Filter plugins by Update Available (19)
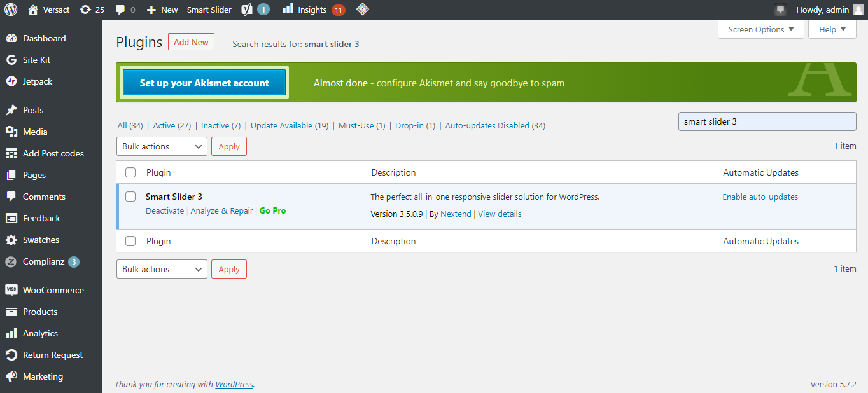The height and width of the screenshot is (393, 868). pyautogui.click(x=290, y=126)
